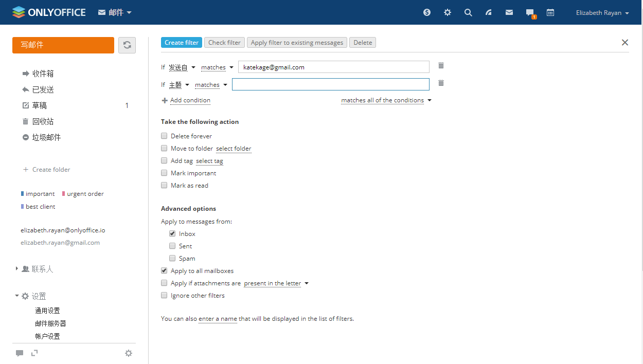
Task: Open 'matches all of the conditions' dropdown
Action: (x=386, y=101)
